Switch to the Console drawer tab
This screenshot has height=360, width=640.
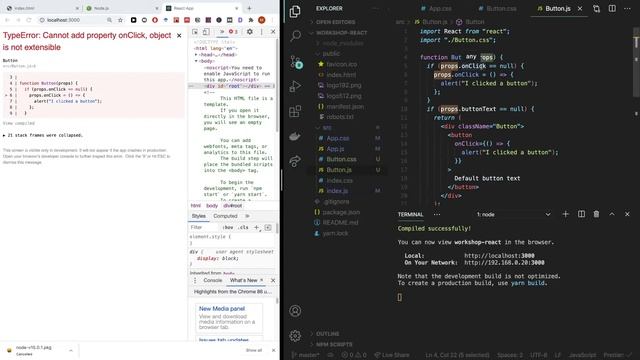pos(213,280)
